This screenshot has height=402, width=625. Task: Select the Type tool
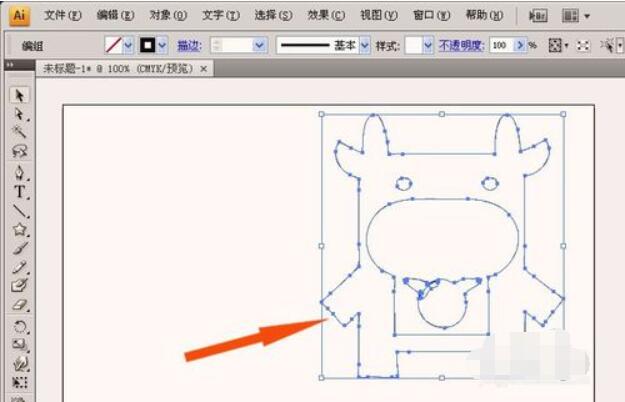coord(19,192)
